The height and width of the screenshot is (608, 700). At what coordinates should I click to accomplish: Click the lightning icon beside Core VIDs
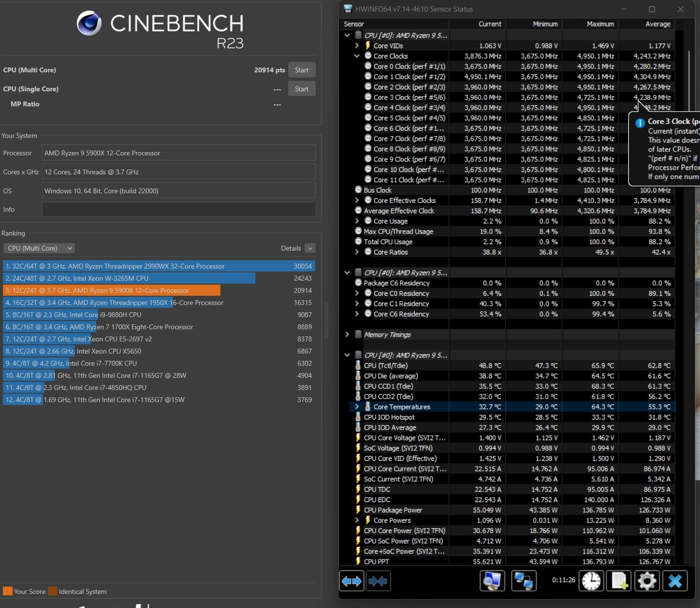click(368, 46)
